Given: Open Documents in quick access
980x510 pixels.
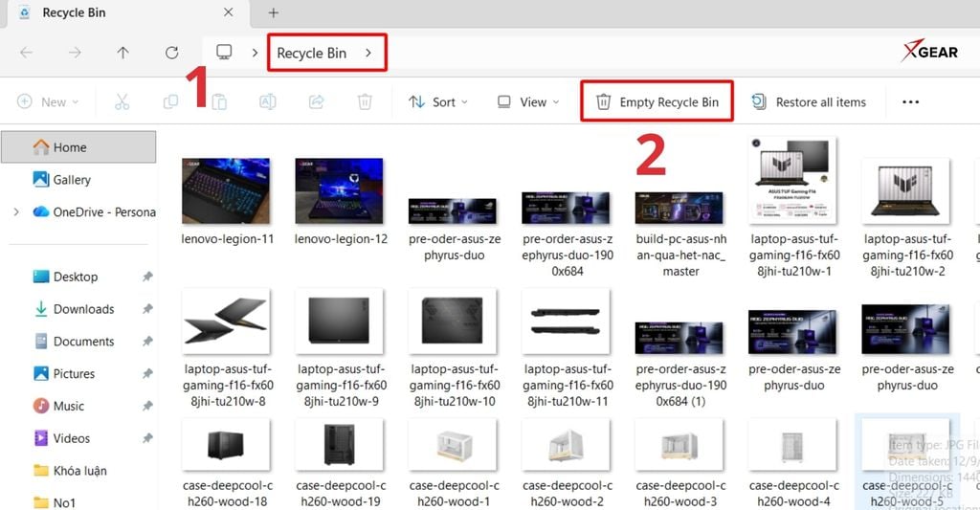Looking at the screenshot, I should coord(74,342).
